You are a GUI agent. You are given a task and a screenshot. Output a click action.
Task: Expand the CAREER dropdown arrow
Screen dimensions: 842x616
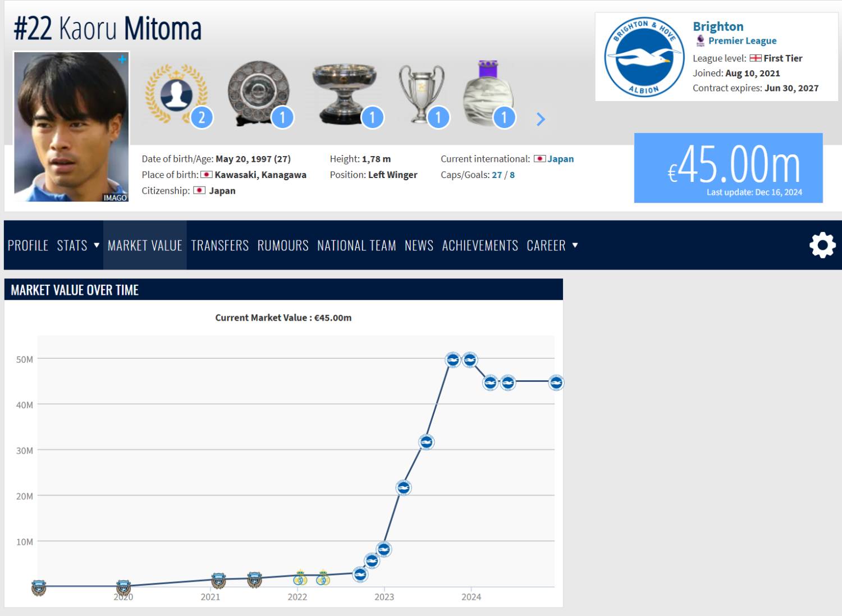[574, 245]
